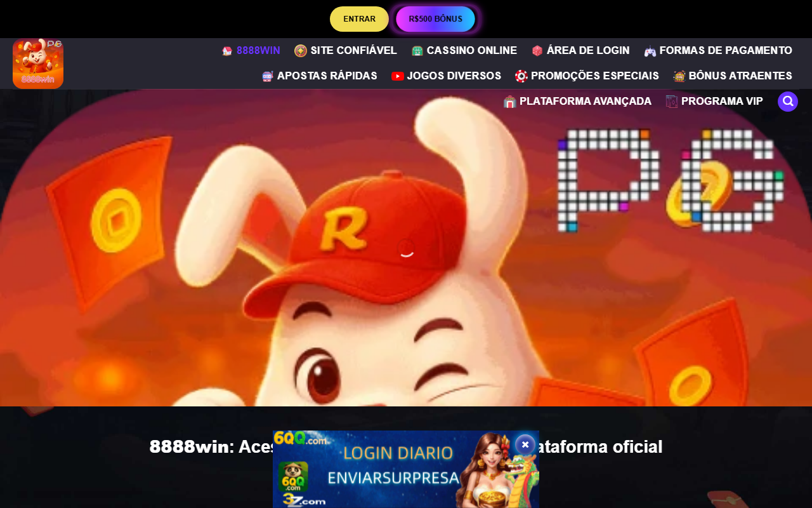Click the coin icon next to SITE CONFIÁVEL
Screen dimensions: 812x508
(x=301, y=51)
